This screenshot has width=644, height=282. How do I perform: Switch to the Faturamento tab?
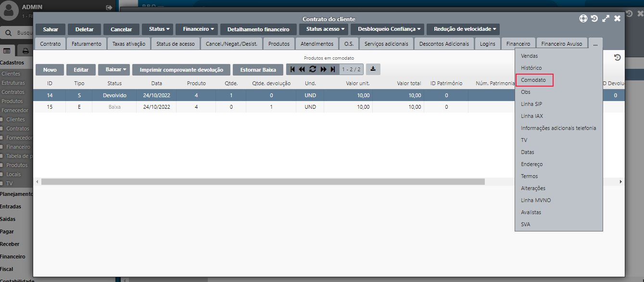pyautogui.click(x=87, y=44)
